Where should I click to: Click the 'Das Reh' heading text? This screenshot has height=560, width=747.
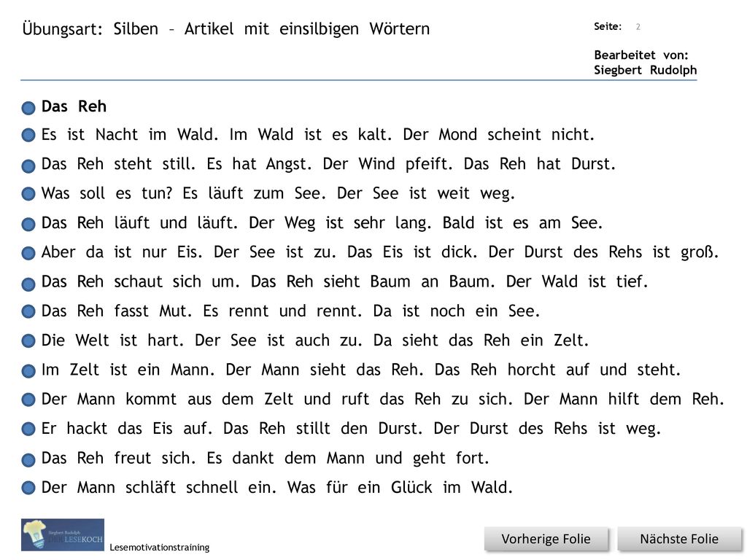coord(74,106)
